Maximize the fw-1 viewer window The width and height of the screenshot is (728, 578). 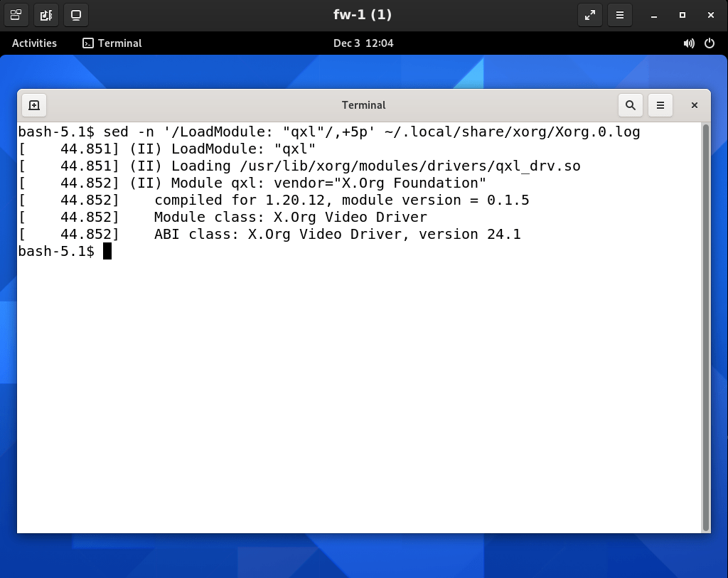[x=682, y=15]
